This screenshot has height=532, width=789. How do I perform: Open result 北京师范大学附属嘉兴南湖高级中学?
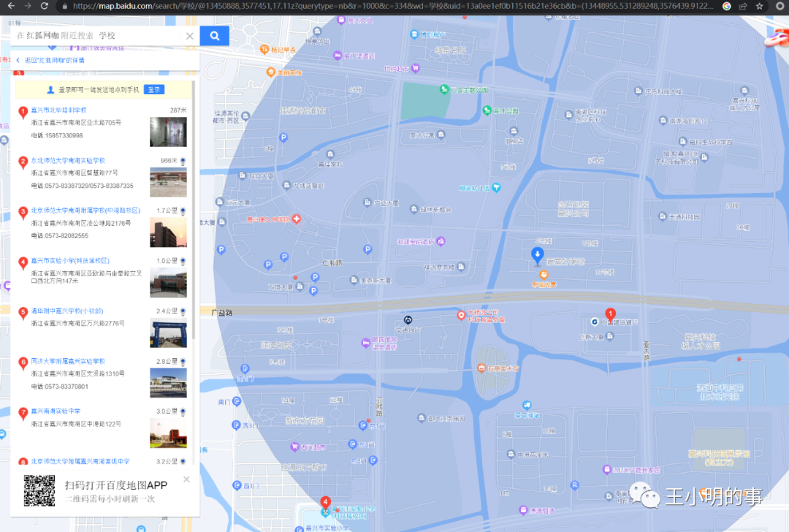click(80, 461)
